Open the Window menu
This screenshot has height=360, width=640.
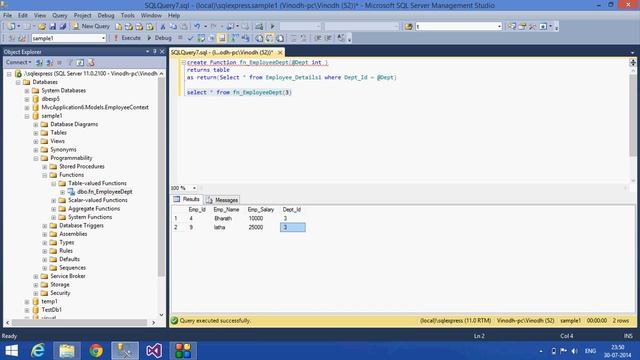(x=151, y=16)
